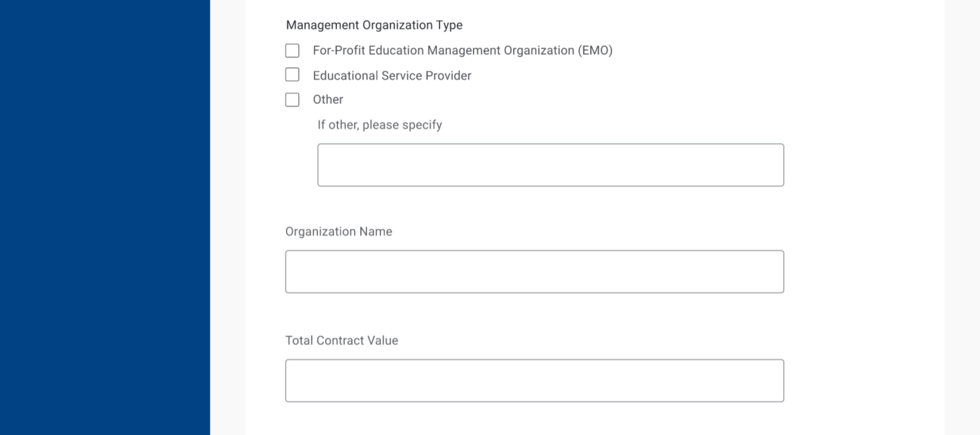The image size is (980, 435).
Task: Click the gray strip between sidebar and form
Action: click(x=228, y=217)
